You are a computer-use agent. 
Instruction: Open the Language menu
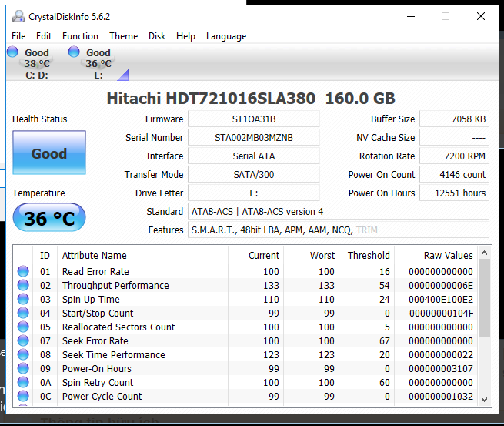226,36
